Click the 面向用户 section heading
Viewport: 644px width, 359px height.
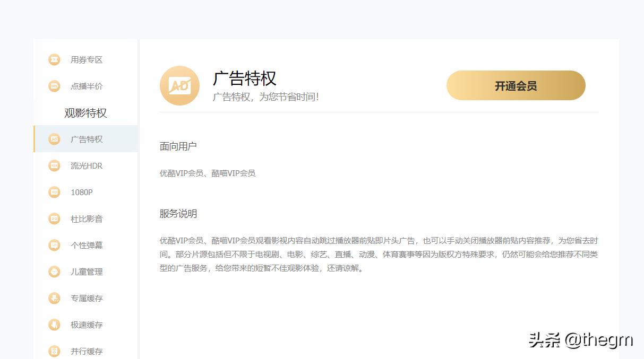178,146
